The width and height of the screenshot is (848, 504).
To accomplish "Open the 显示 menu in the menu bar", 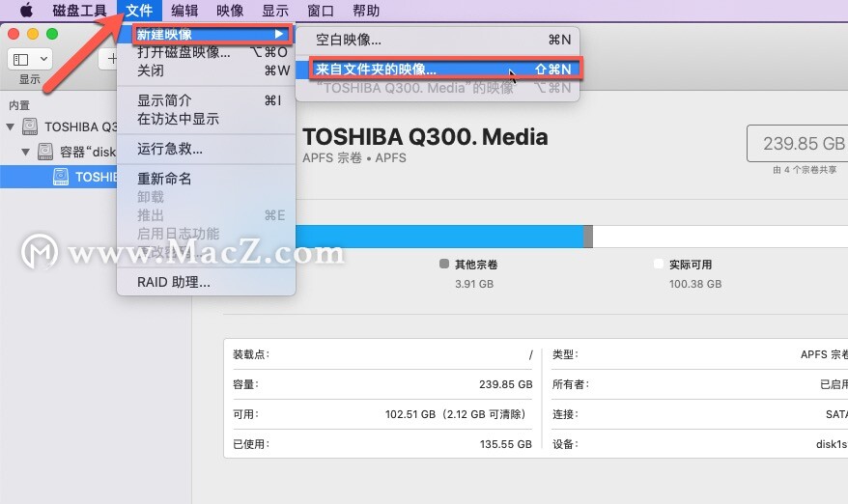I will click(275, 11).
